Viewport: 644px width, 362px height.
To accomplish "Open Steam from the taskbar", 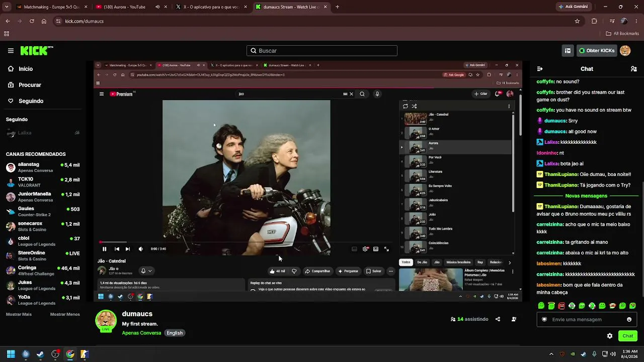I will coord(40,354).
